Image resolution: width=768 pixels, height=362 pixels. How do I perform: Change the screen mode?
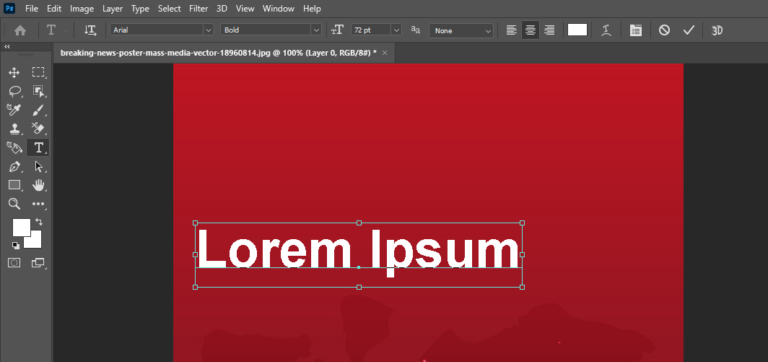coord(38,263)
